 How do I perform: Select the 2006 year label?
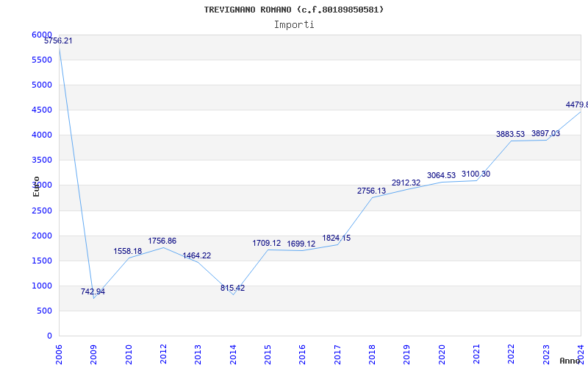[59, 355]
